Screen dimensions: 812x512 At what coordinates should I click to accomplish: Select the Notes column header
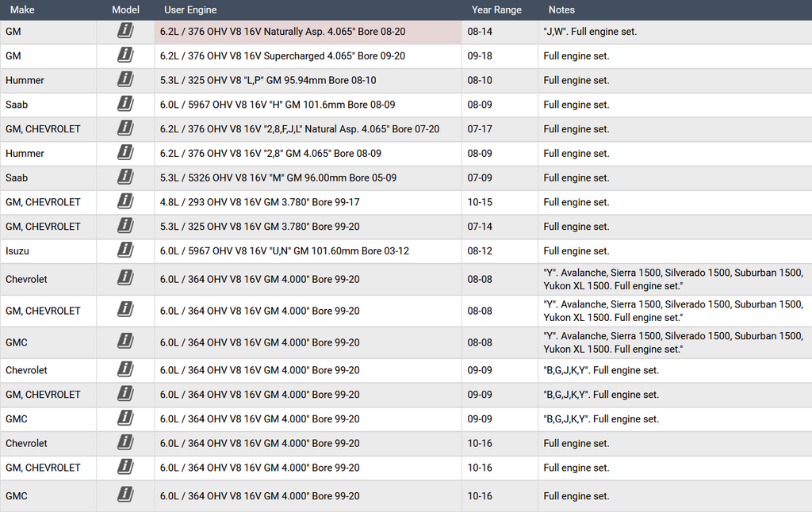coord(561,10)
